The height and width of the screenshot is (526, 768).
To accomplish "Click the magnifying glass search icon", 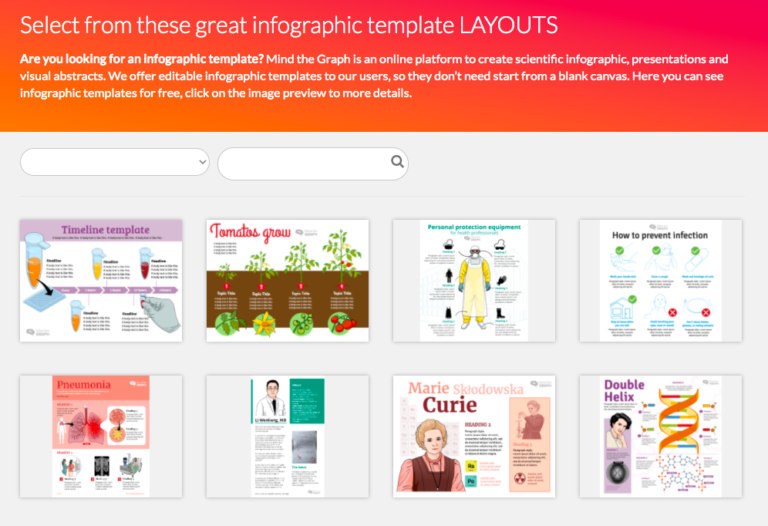I will 397,162.
